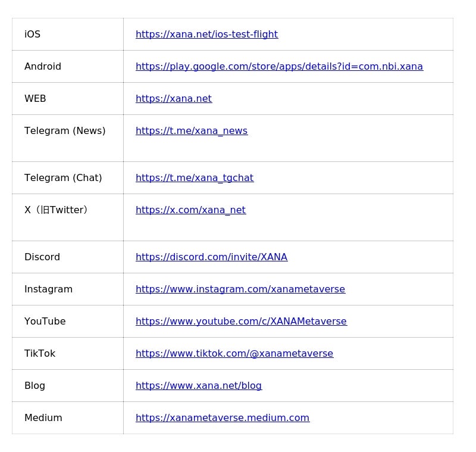The image size is (476, 452).
Task: Open the x.com/xana_net link
Action: 190,210
